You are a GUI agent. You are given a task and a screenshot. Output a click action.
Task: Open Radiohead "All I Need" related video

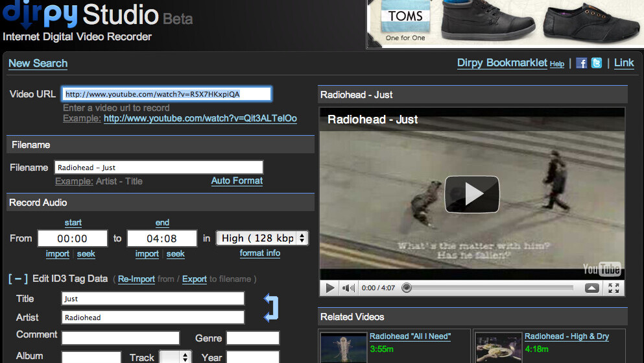pos(410,336)
